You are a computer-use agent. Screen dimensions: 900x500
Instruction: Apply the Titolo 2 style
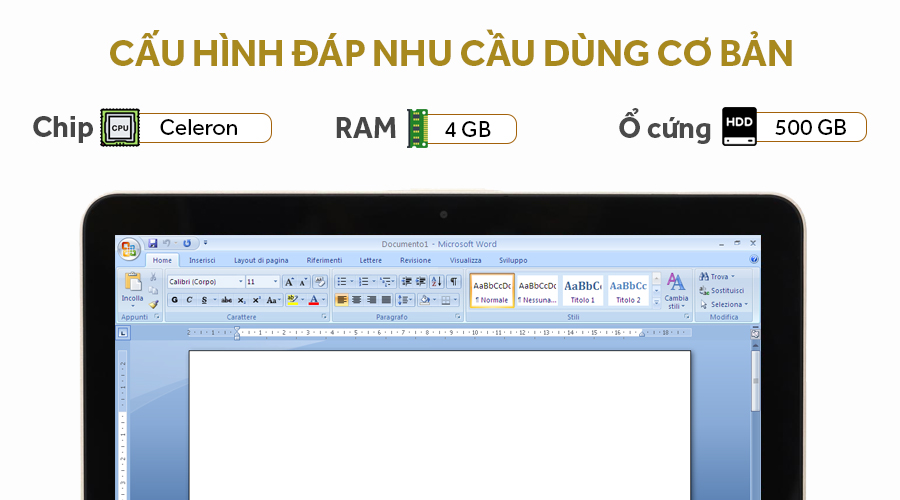629,290
